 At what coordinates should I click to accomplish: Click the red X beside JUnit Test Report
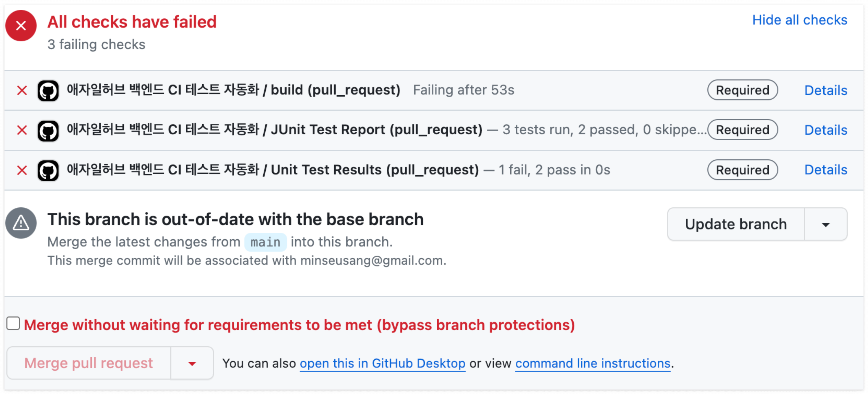[22, 130]
